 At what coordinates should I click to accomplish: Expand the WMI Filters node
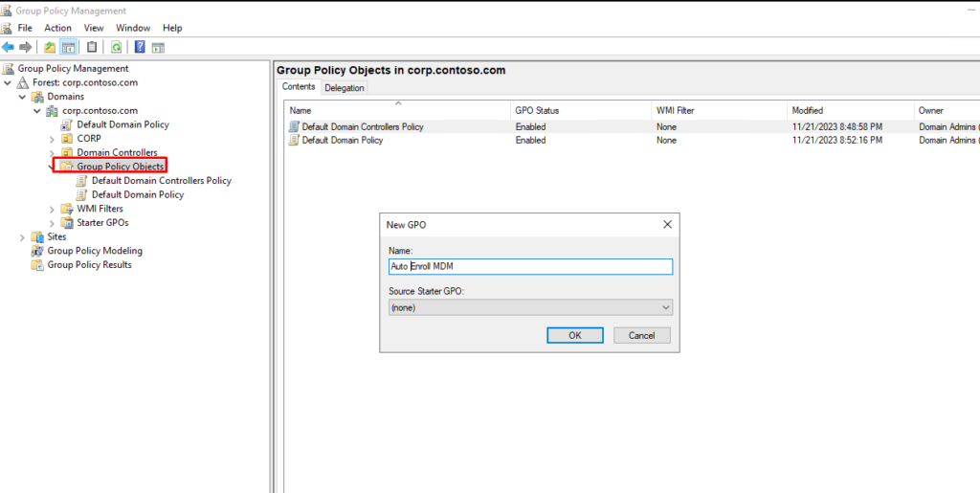point(52,209)
